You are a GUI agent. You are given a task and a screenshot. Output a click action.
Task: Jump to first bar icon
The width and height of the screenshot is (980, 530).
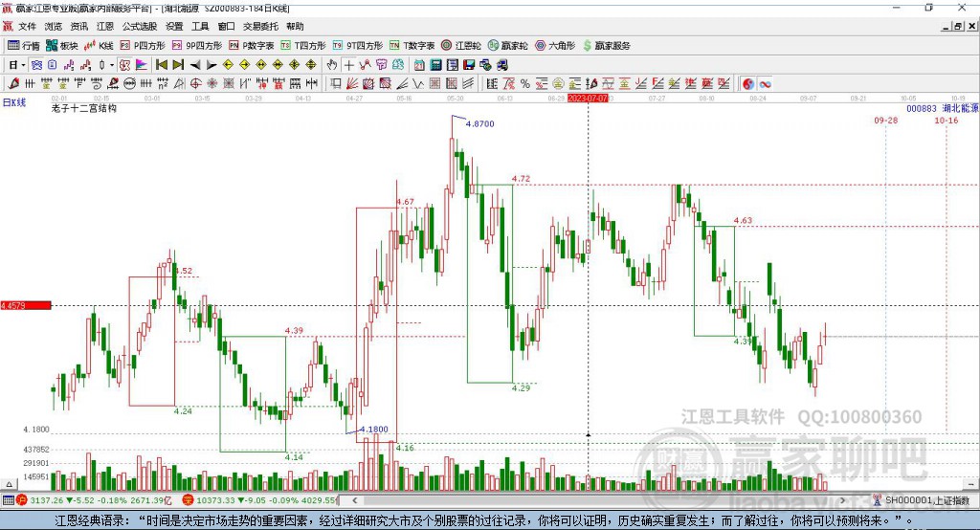(161, 65)
